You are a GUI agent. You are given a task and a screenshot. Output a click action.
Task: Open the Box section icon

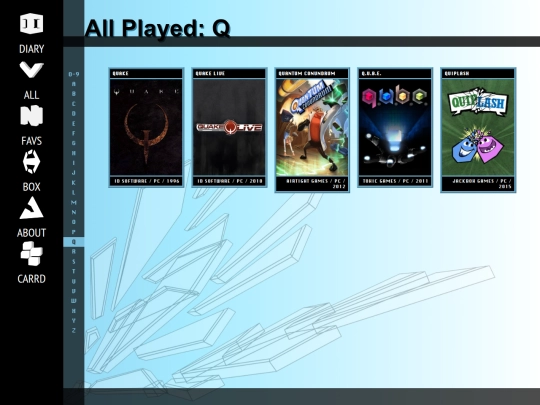pyautogui.click(x=31, y=161)
